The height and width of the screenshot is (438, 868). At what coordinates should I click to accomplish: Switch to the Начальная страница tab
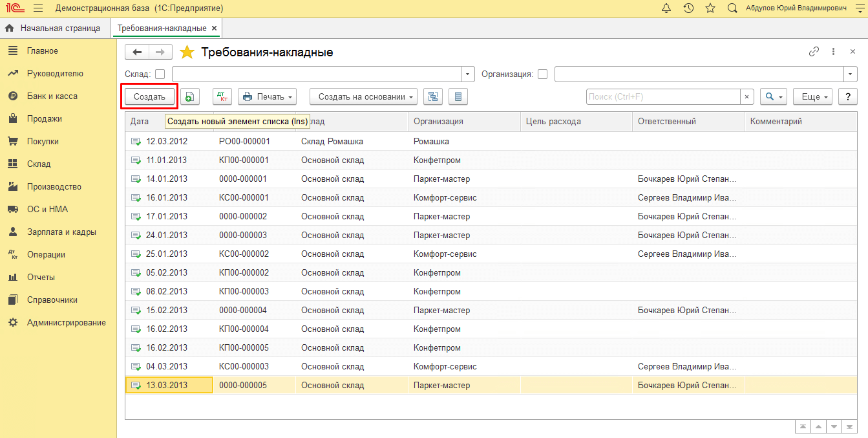(54, 28)
